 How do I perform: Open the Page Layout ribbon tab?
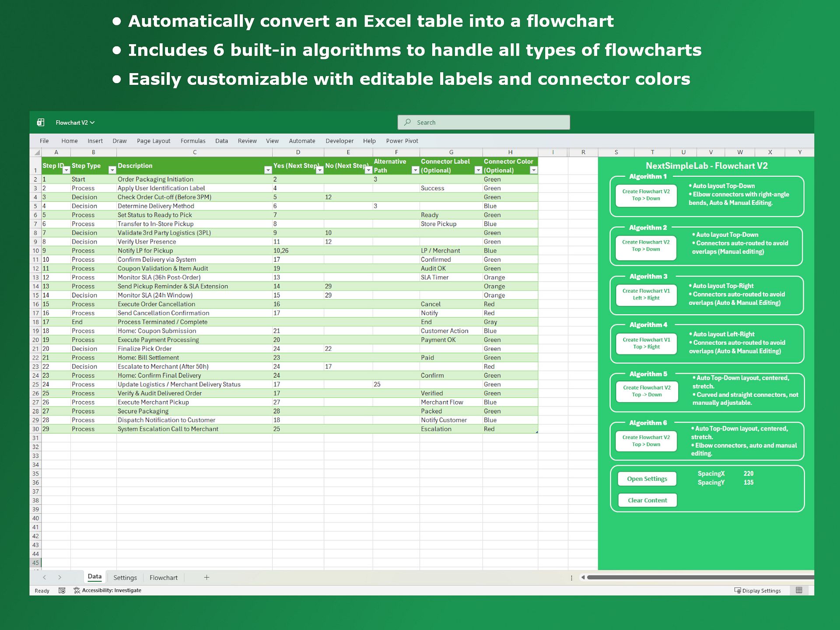pos(154,141)
